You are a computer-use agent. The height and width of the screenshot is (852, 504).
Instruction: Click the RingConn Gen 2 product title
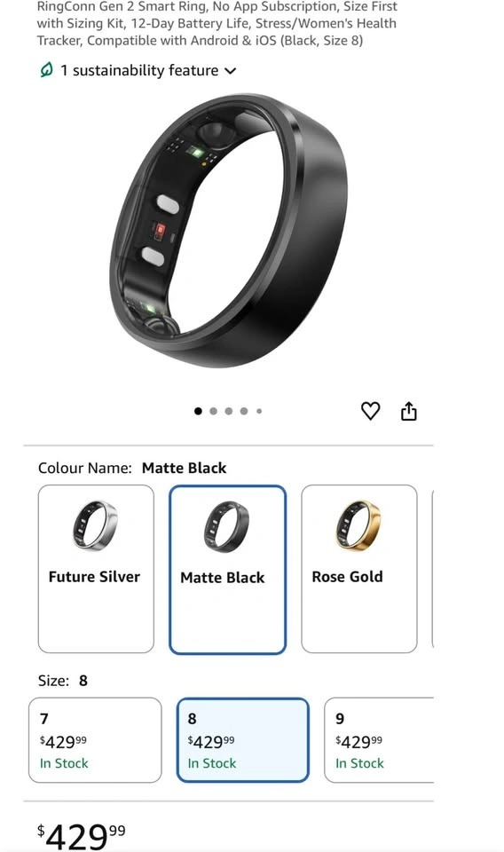pos(217,24)
